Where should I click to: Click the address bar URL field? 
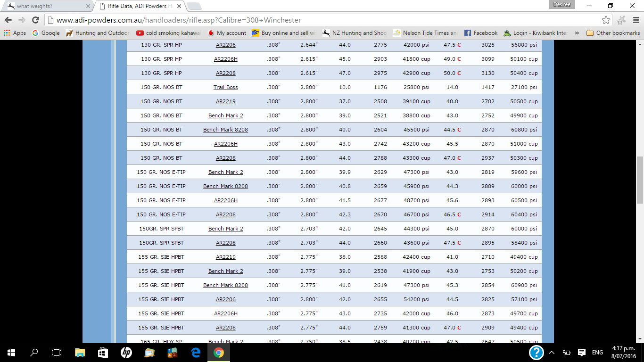pyautogui.click(x=323, y=20)
